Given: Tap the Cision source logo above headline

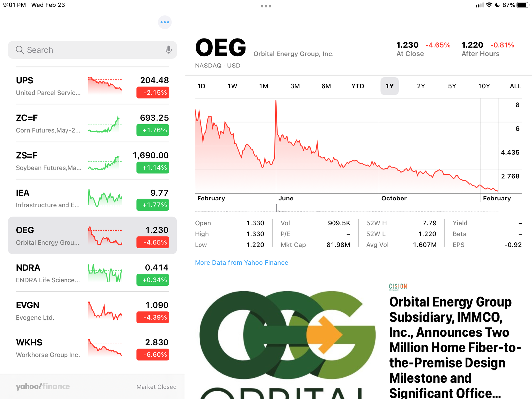Looking at the screenshot, I should [x=398, y=287].
